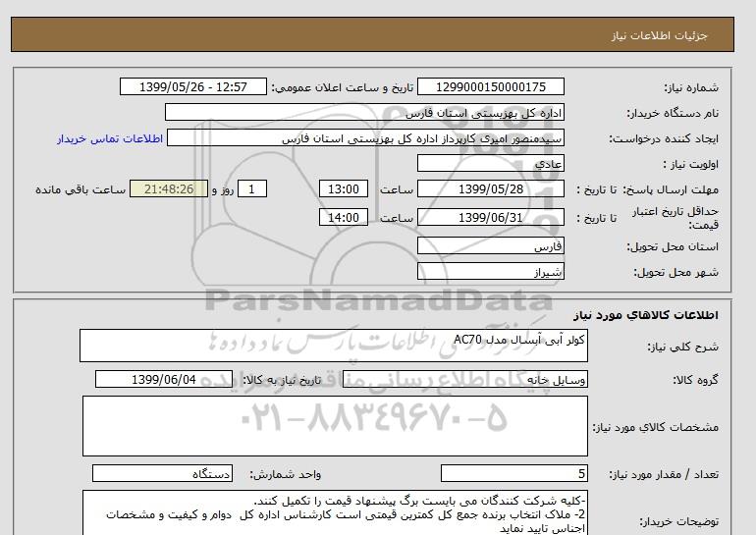Click the شماره نیاز label
This screenshot has width=756, height=535.
pos(691,87)
